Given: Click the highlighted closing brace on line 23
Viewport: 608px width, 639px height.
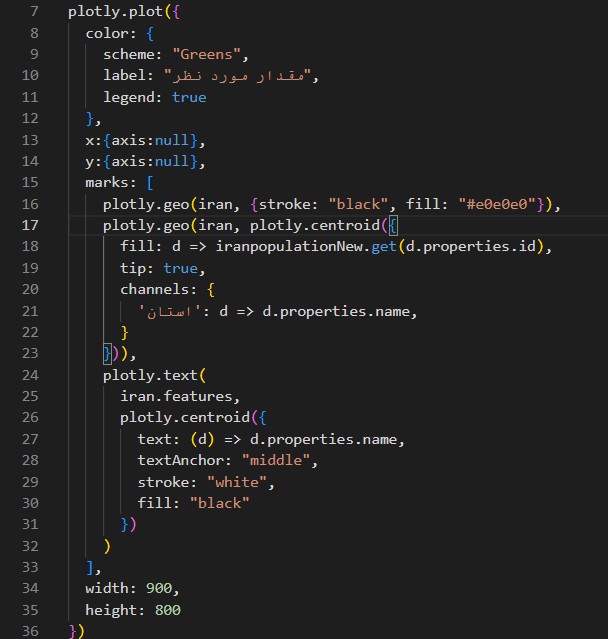Looking at the screenshot, I should [107, 353].
